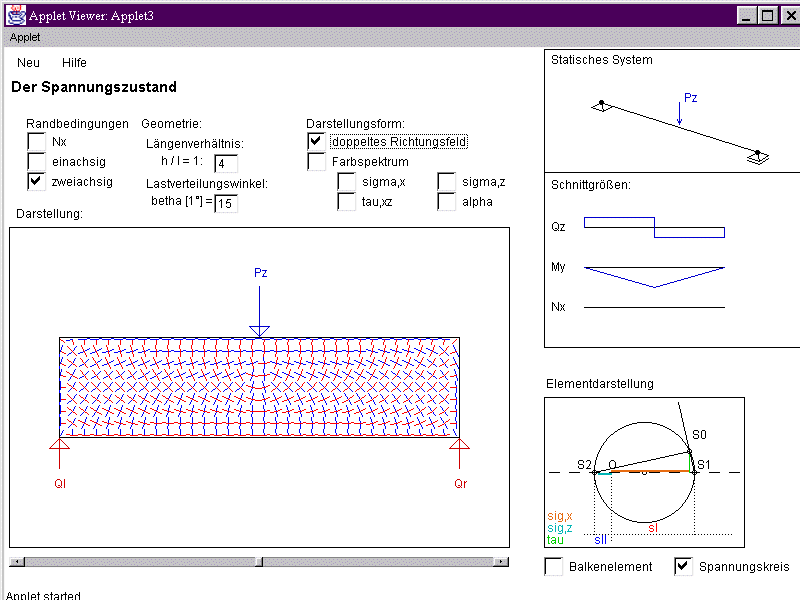Click the horizontal scrollbar thumb
This screenshot has height=600, width=800.
(x=259, y=561)
